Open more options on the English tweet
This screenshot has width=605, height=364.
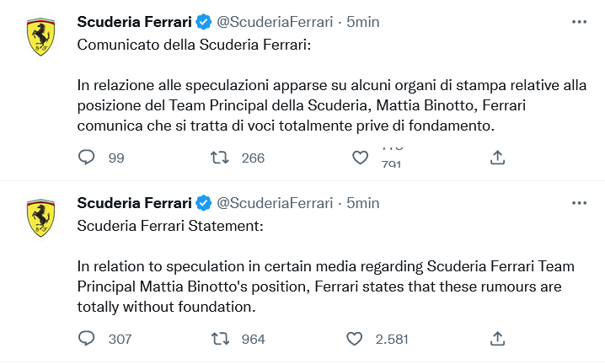(x=579, y=203)
